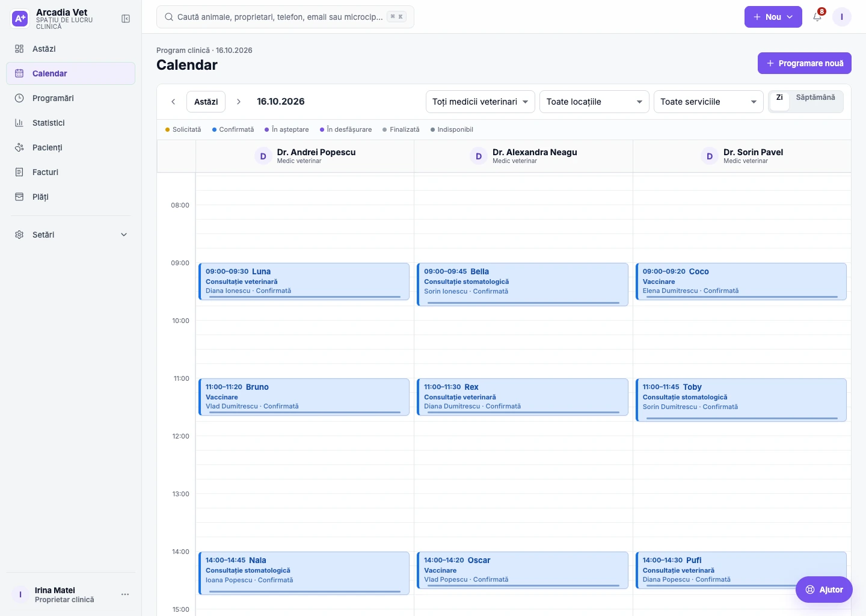The width and height of the screenshot is (866, 616).
Task: Click the Setări gear icon
Action: pyautogui.click(x=19, y=235)
